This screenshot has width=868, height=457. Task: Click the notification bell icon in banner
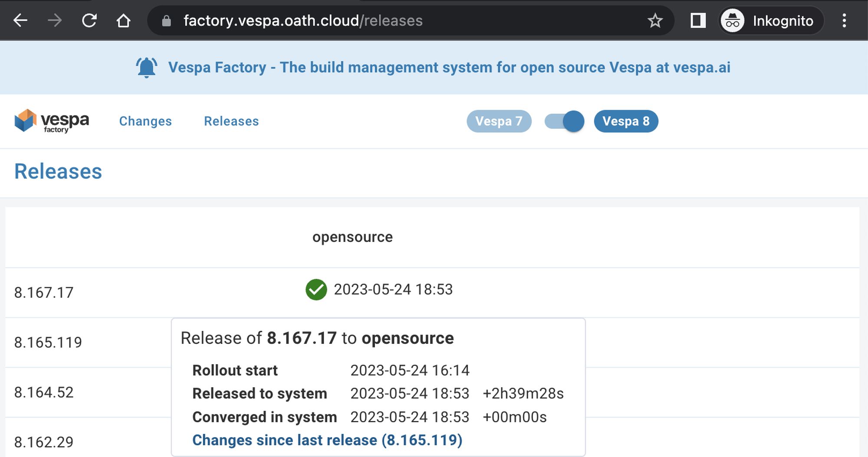(x=147, y=68)
